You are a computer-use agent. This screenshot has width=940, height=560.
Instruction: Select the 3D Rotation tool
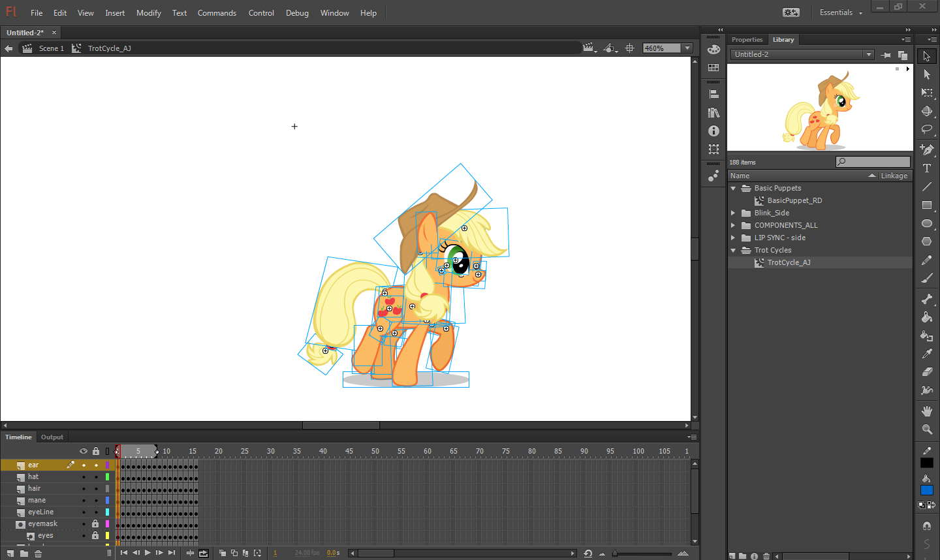click(926, 111)
